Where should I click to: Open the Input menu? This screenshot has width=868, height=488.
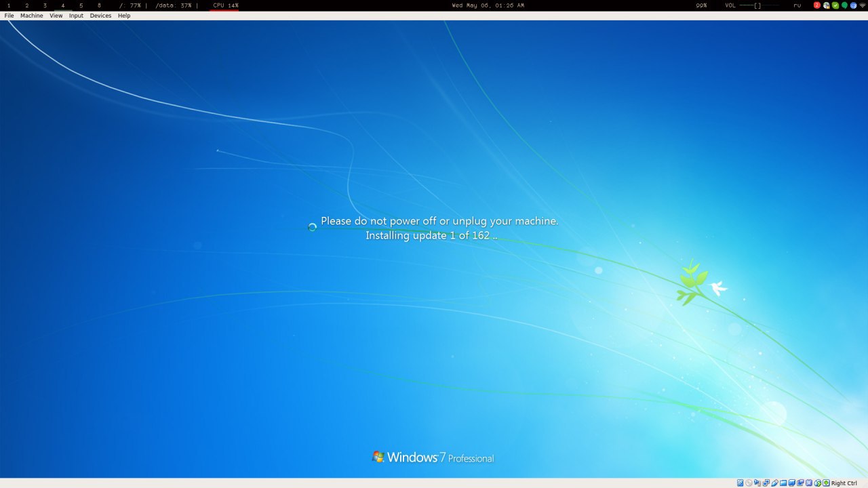pyautogui.click(x=76, y=16)
